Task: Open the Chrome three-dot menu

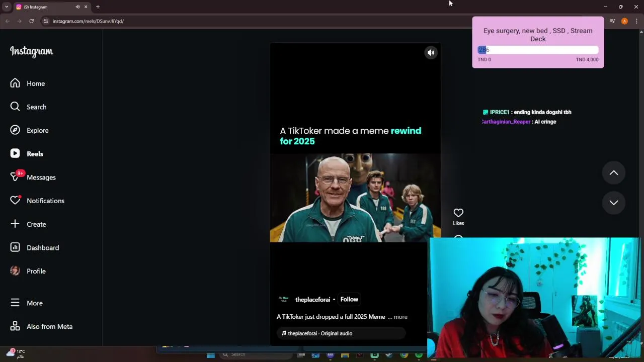Action: point(636,21)
